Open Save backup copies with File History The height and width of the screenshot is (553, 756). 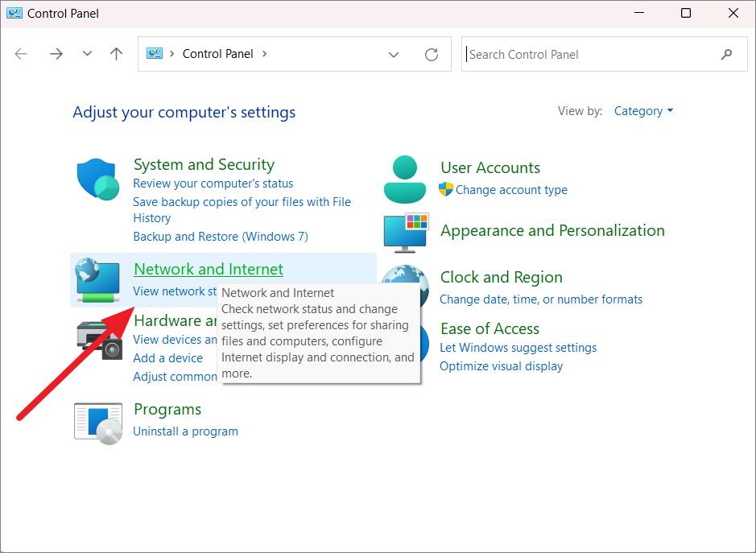click(x=242, y=210)
